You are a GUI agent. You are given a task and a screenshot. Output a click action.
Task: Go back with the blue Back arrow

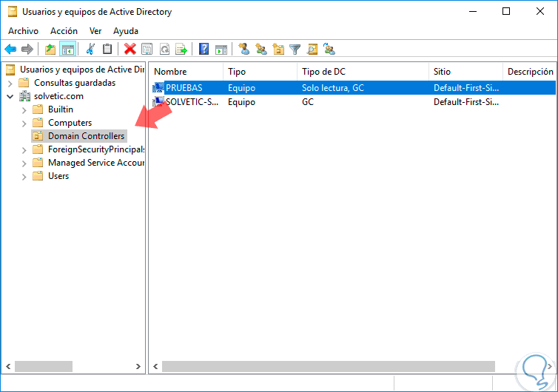[10, 49]
